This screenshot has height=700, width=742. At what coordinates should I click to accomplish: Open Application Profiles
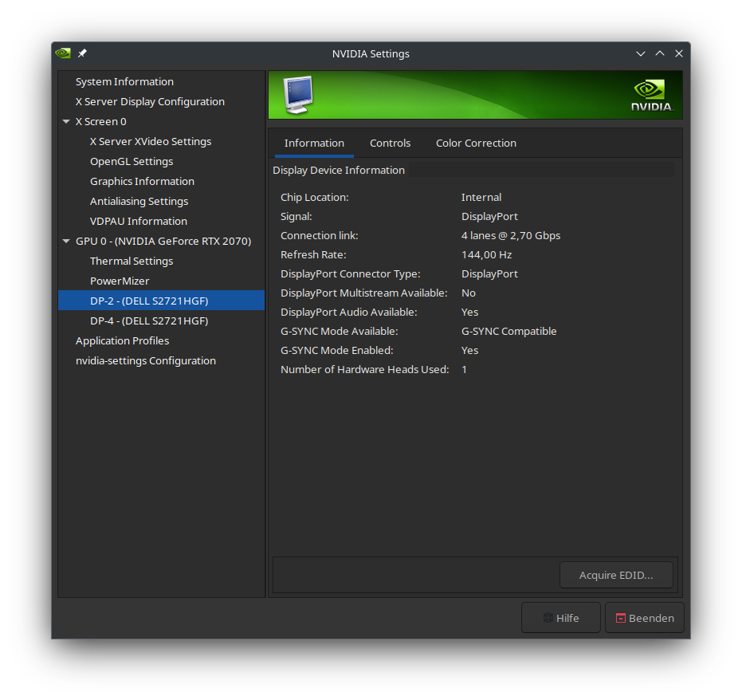click(x=122, y=340)
